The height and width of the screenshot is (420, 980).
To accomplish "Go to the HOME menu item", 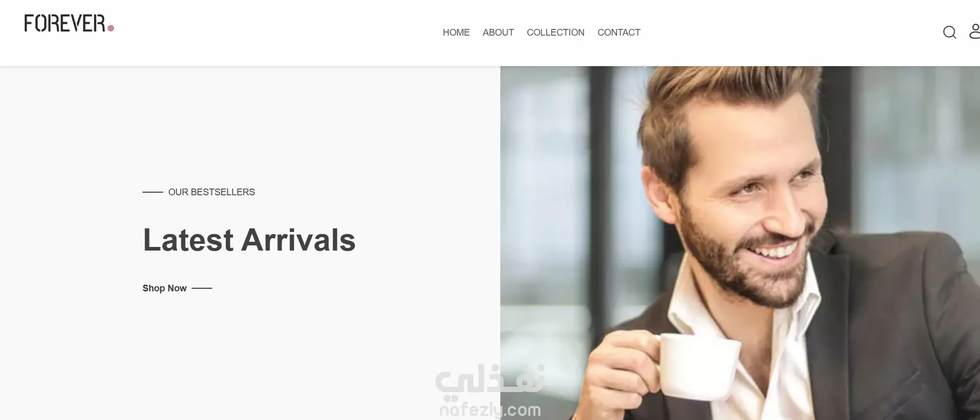I will pyautogui.click(x=456, y=33).
